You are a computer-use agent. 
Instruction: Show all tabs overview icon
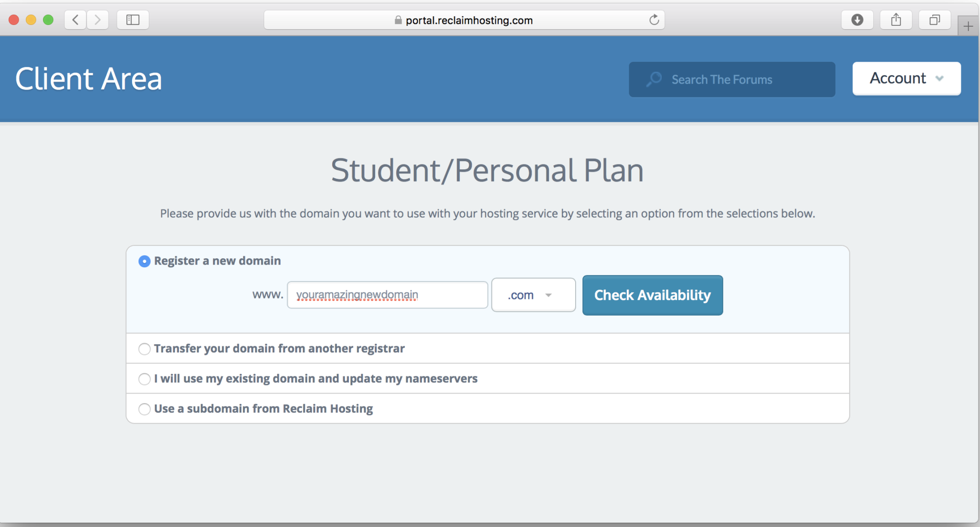coord(934,20)
